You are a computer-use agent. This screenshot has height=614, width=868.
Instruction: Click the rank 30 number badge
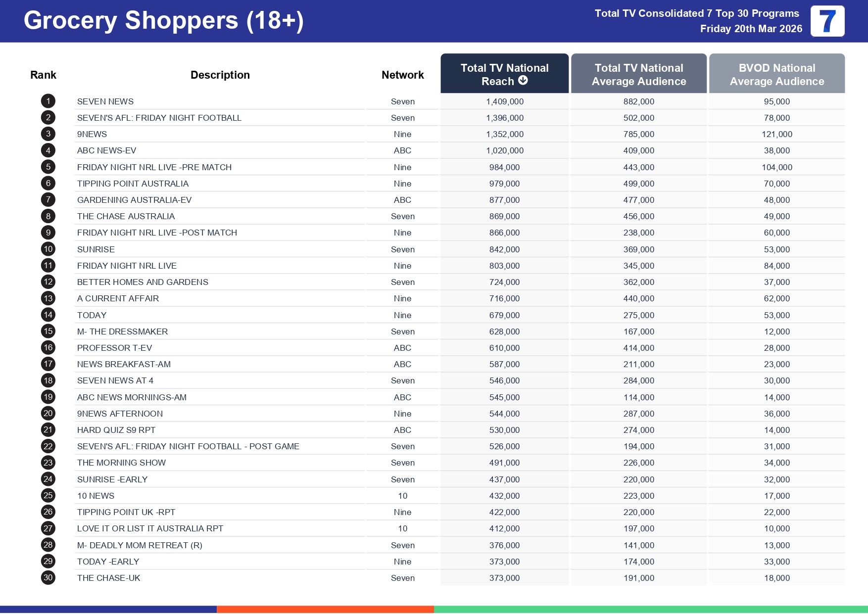[48, 578]
